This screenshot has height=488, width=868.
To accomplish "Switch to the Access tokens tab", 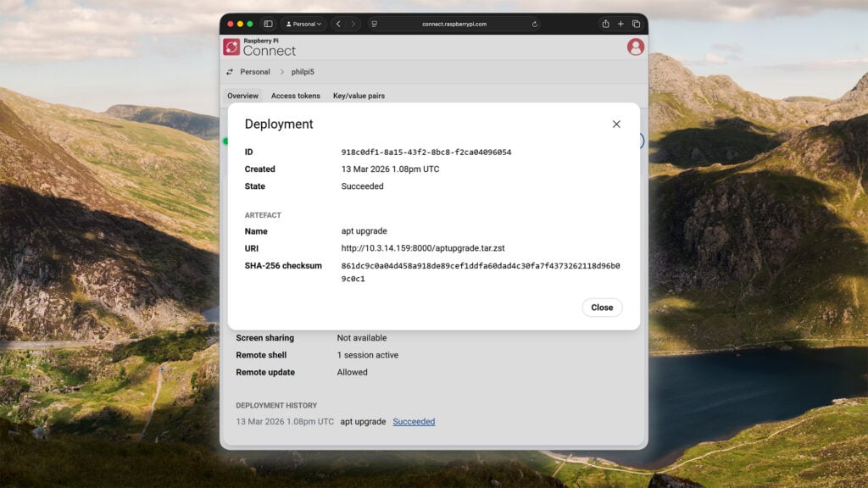I will (295, 96).
